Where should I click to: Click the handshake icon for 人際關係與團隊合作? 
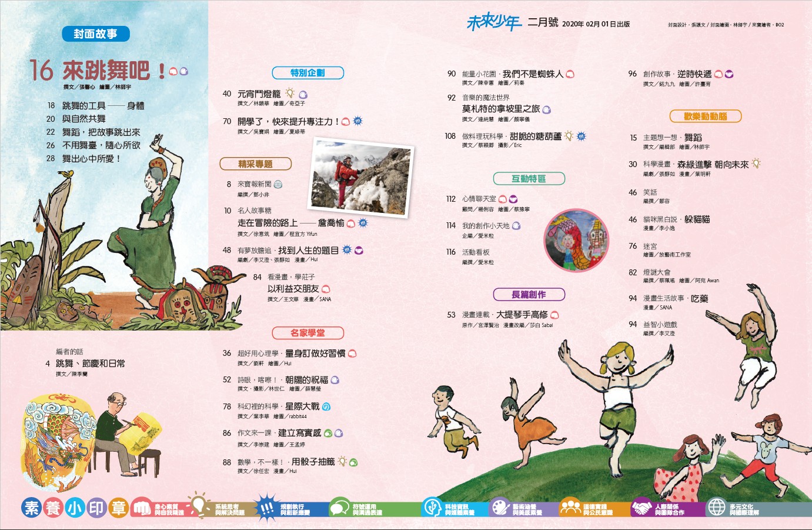tap(642, 507)
